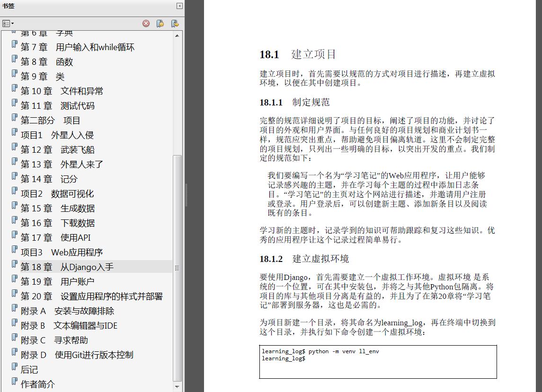This screenshot has height=392, width=542.
Task: Open bookmark 项目2 数据可视化
Action: click(57, 194)
